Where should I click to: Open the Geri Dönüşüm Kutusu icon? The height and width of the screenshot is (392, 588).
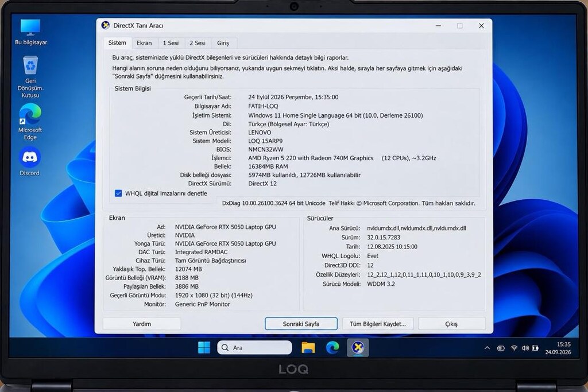pos(30,77)
